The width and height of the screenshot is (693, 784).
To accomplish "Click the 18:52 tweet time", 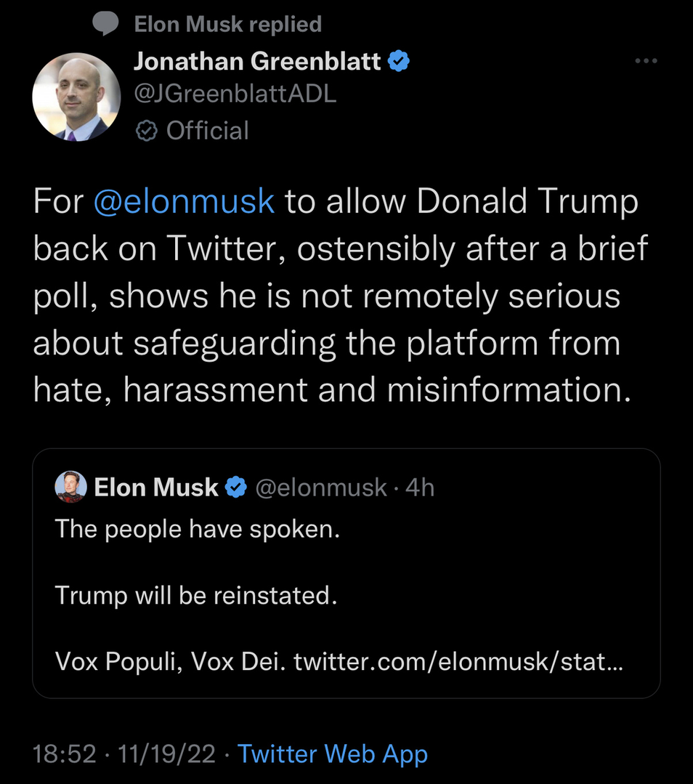I will coord(65,754).
